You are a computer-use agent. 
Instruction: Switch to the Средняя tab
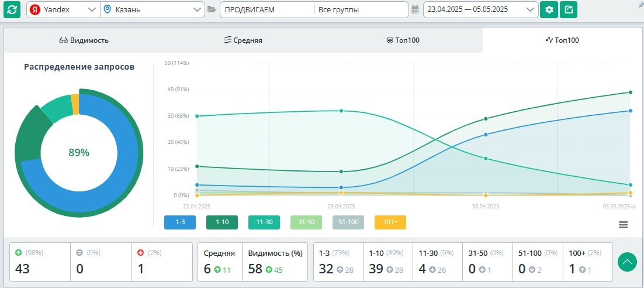(x=243, y=40)
